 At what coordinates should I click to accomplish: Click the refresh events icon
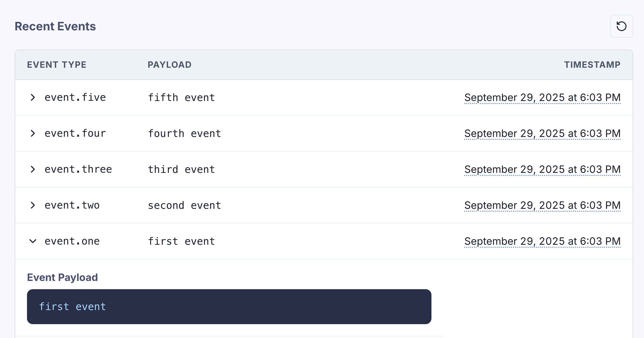point(621,26)
